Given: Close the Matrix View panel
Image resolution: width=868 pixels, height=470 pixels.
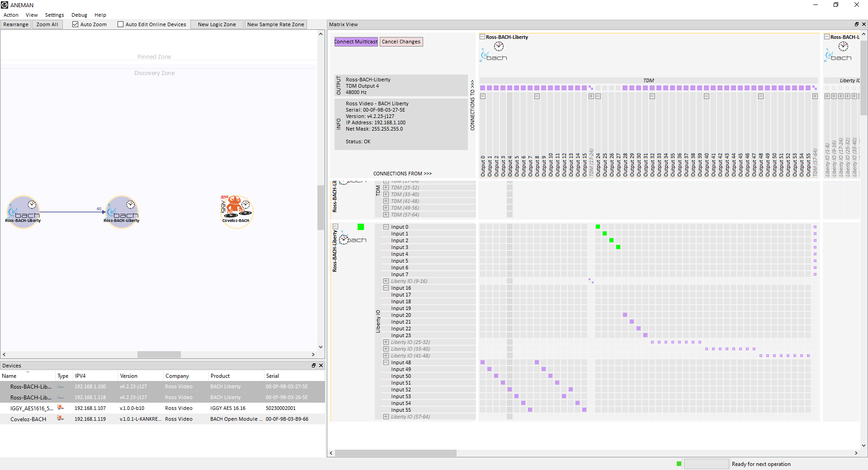Looking at the screenshot, I should [863, 24].
